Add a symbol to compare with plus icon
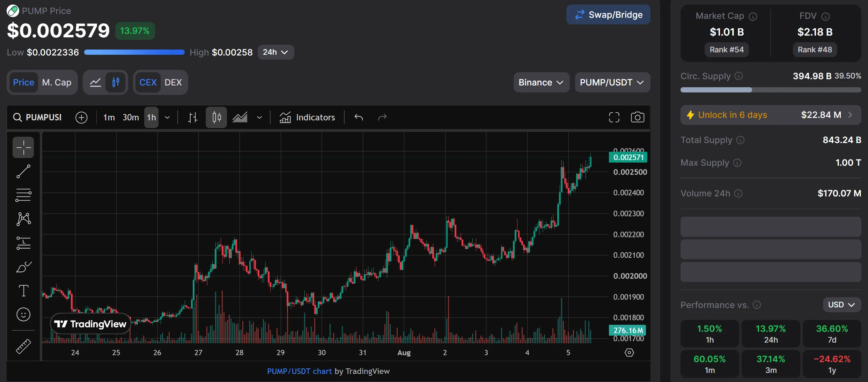Viewport: 868px width, 382px height. pyautogui.click(x=81, y=118)
